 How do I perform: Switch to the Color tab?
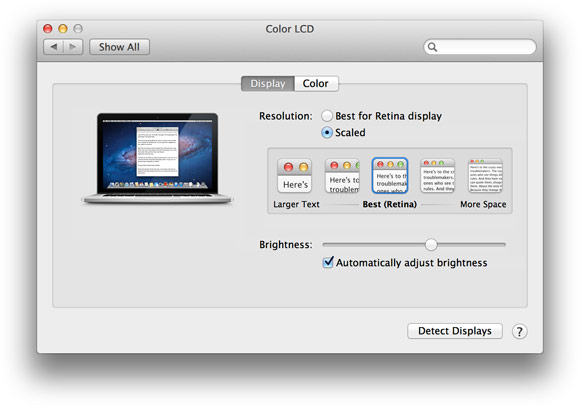[316, 84]
